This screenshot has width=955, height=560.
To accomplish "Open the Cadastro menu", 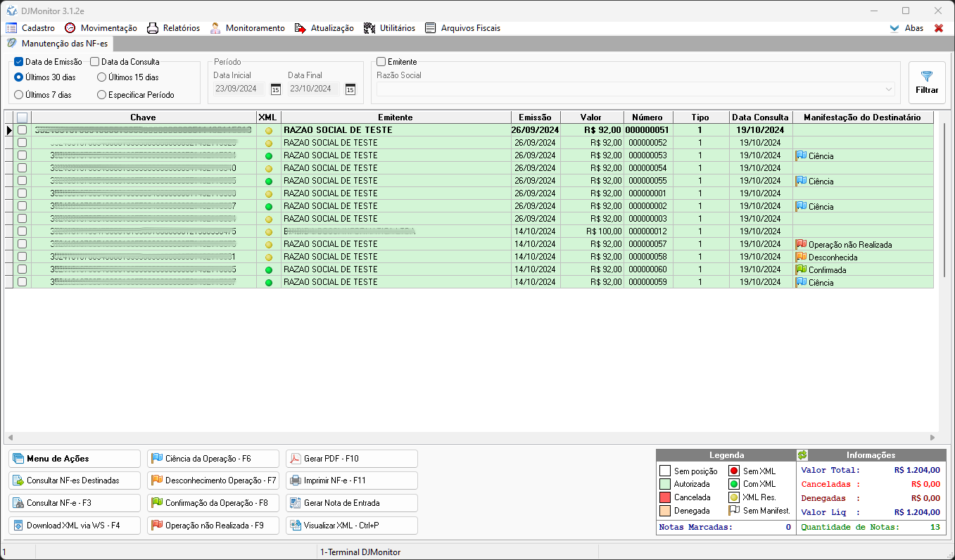I will [x=30, y=28].
